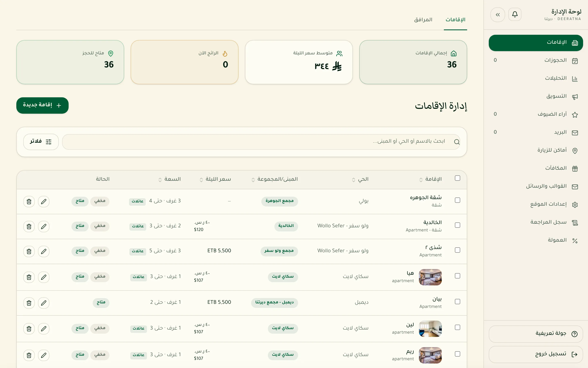
Task: Open أماكن للزيارة in the sidebar
Action: [536, 150]
